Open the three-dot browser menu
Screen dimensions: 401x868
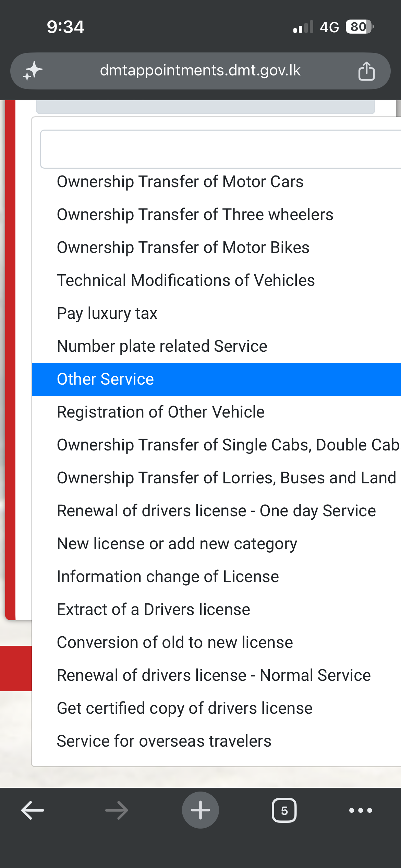tap(361, 810)
